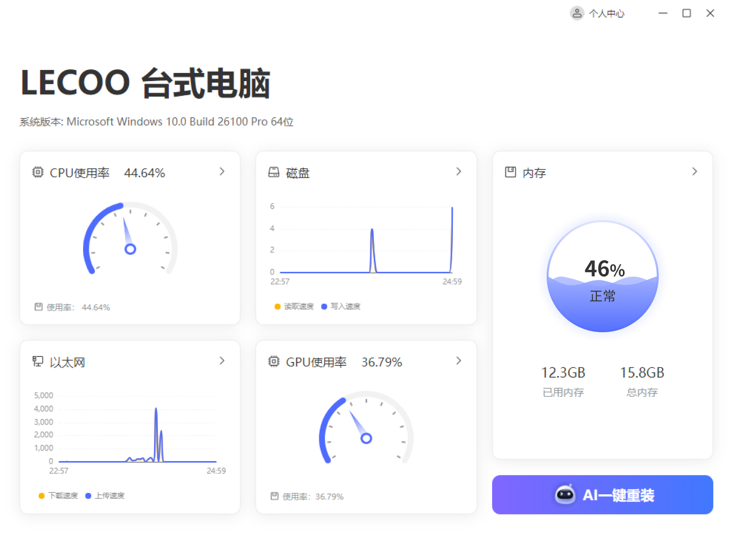This screenshot has height=560, width=734.
Task: Click the user avatar icon
Action: 577,13
